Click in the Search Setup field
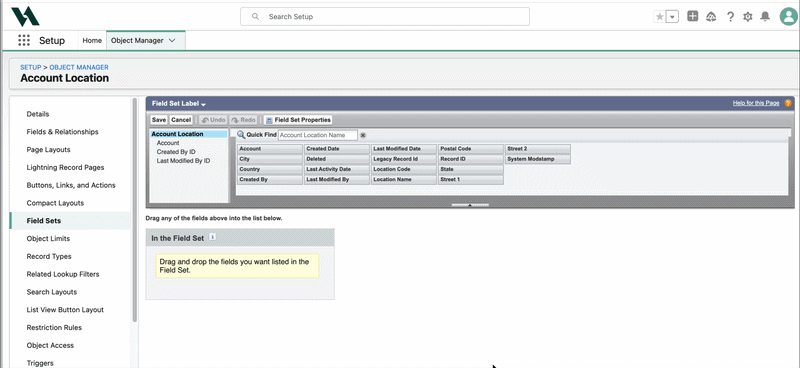800x368 pixels. (x=385, y=16)
